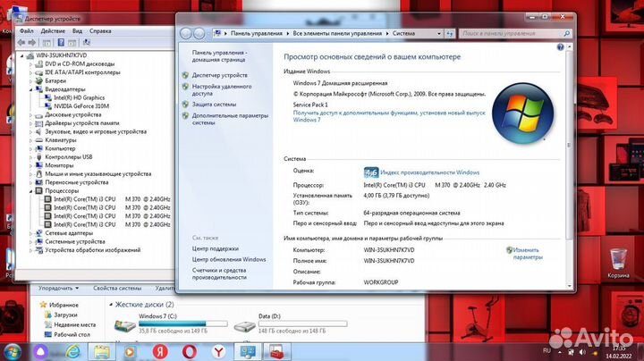The width and height of the screenshot is (644, 361).
Task: Open the Справка menu
Action: pyautogui.click(x=100, y=31)
